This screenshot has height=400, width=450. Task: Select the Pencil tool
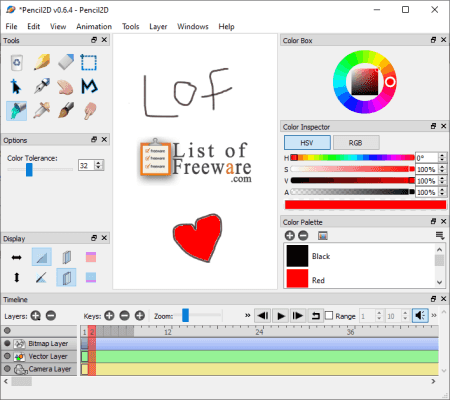42,62
